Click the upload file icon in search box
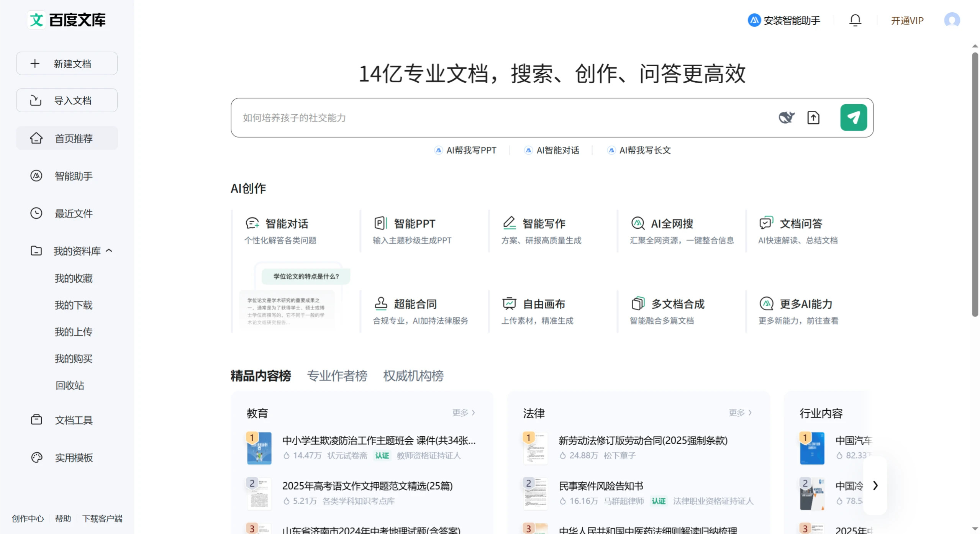Screen dimensions: 980x534 coord(813,118)
